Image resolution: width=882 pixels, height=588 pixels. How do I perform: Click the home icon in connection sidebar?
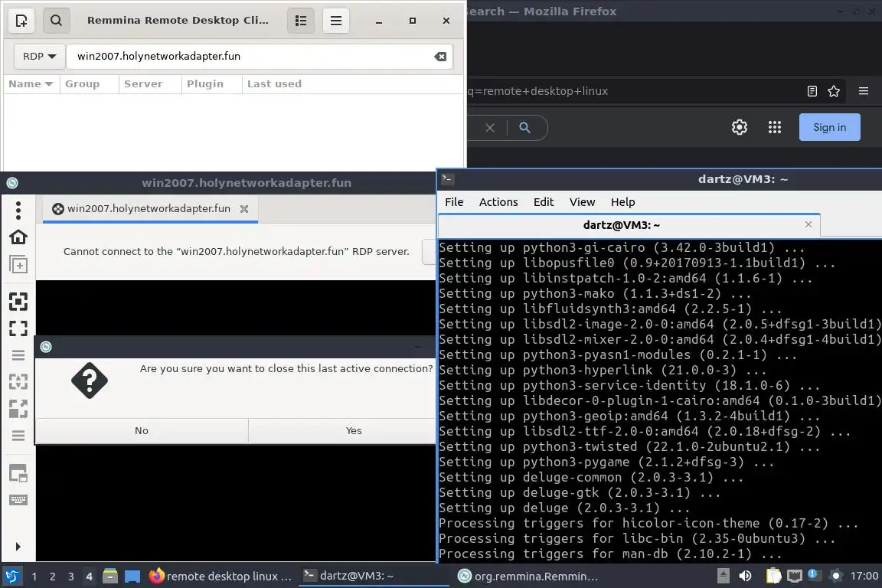coord(18,237)
